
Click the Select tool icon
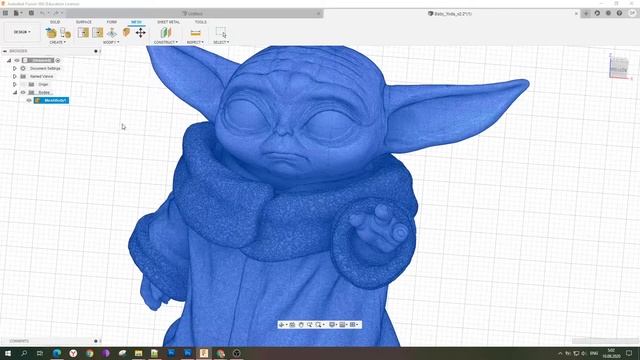[x=221, y=33]
